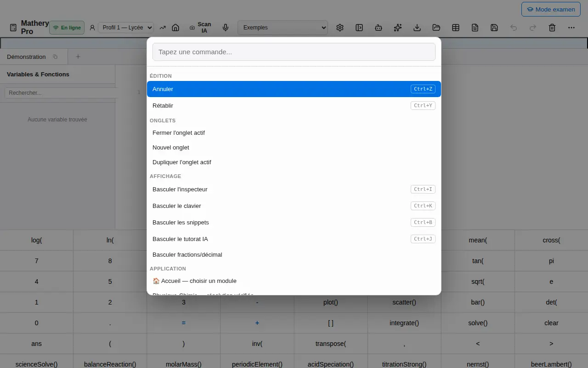Viewport: 588px width, 368px height.
Task: Click the document page icon
Action: [475, 28]
